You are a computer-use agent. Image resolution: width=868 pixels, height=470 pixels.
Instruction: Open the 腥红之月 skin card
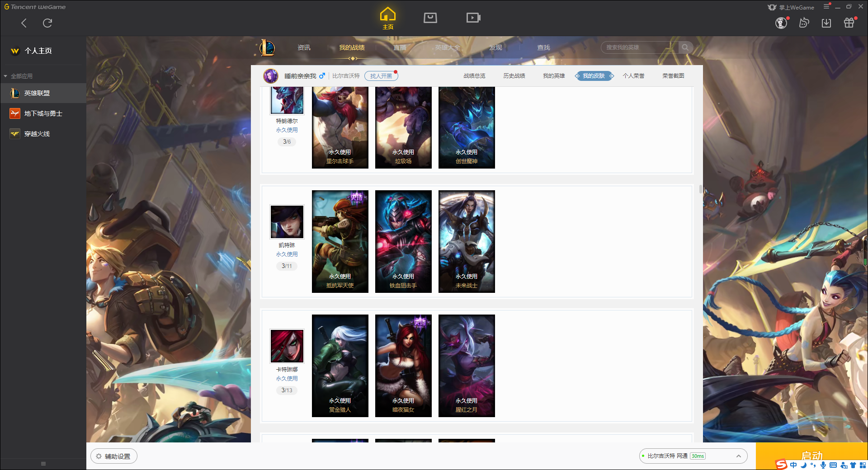467,366
